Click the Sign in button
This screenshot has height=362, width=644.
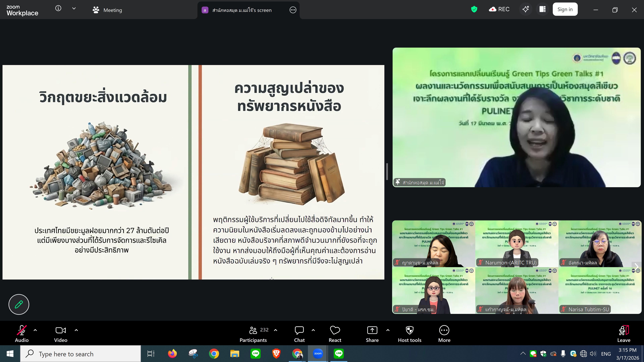pyautogui.click(x=565, y=10)
